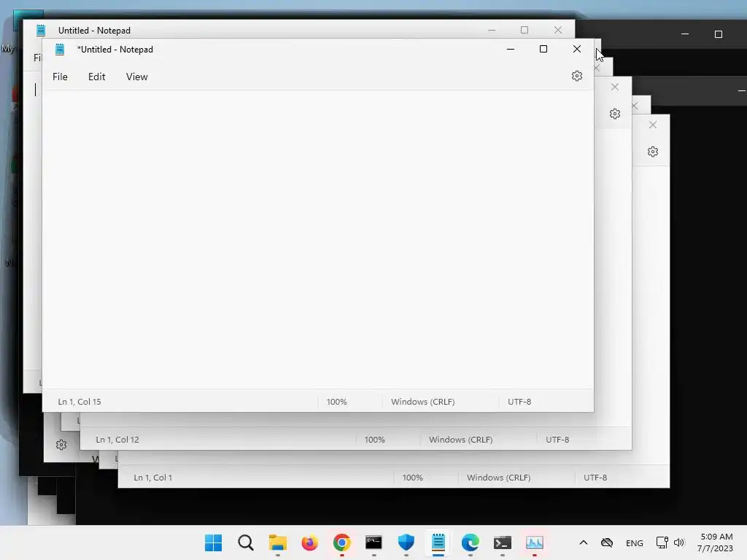The width and height of the screenshot is (747, 560).
Task: Open settings gear in the 'Col 1' Notepad window
Action: tap(653, 152)
